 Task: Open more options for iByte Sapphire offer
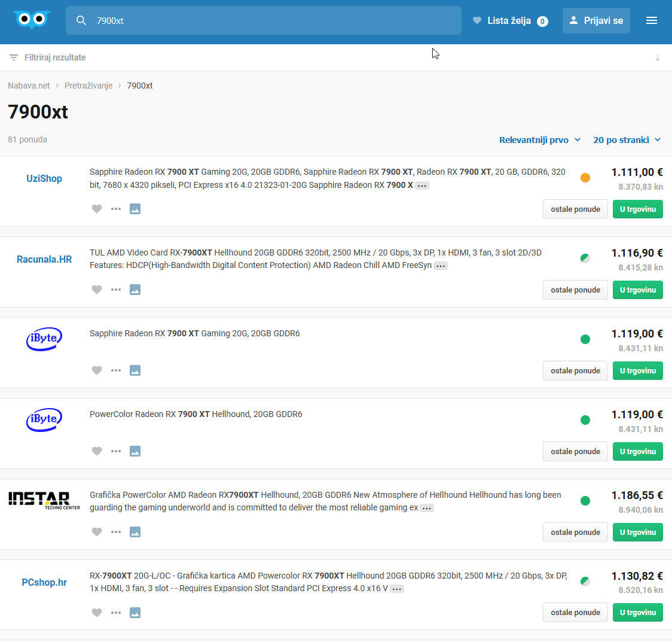pos(116,370)
